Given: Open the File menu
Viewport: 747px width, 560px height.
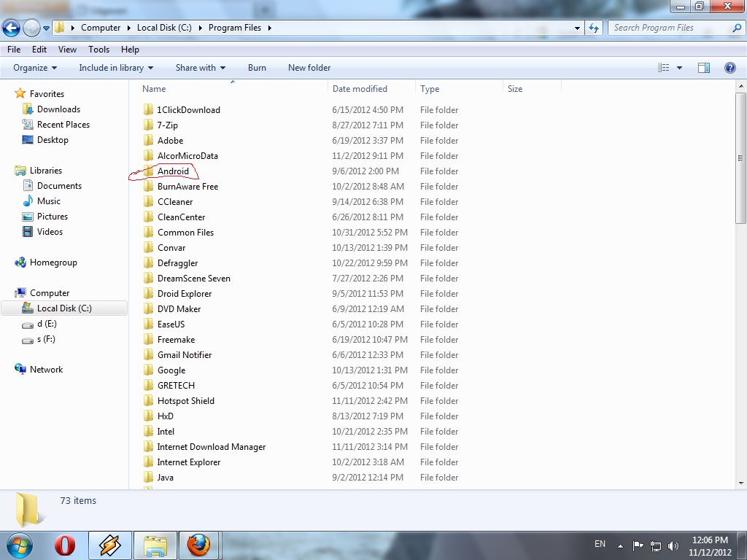Looking at the screenshot, I should 14,50.
